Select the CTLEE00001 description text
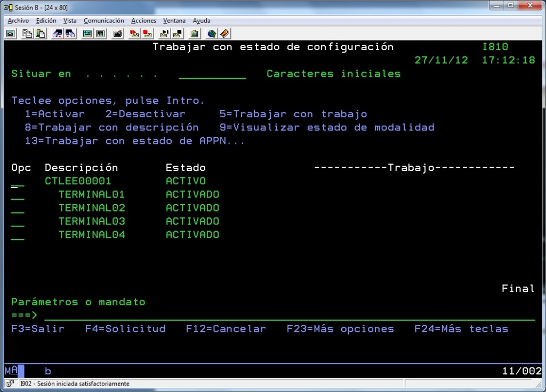This screenshot has width=546, height=392. tap(78, 181)
